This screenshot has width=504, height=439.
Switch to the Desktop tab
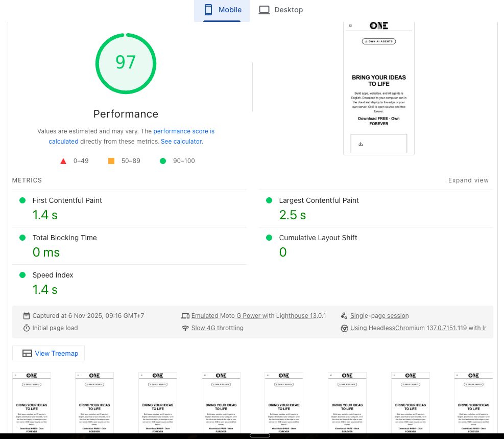(280, 9)
